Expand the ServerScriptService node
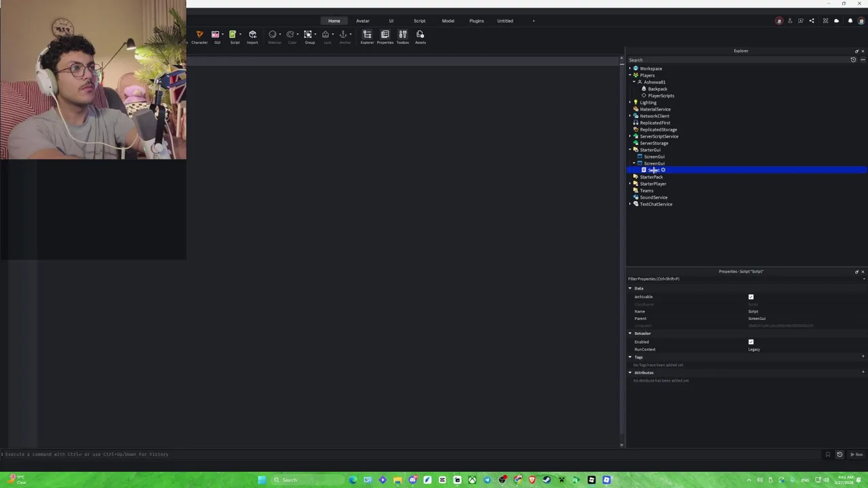The height and width of the screenshot is (488, 868). 630,136
